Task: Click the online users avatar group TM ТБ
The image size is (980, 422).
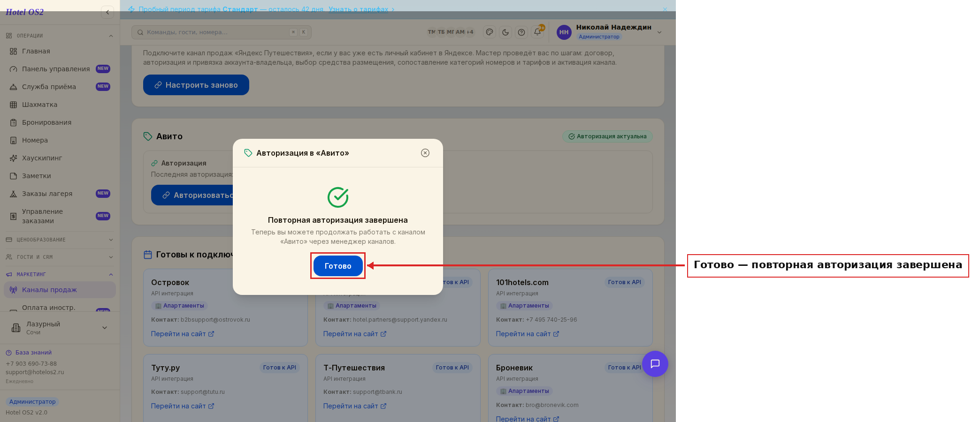Action: [451, 32]
